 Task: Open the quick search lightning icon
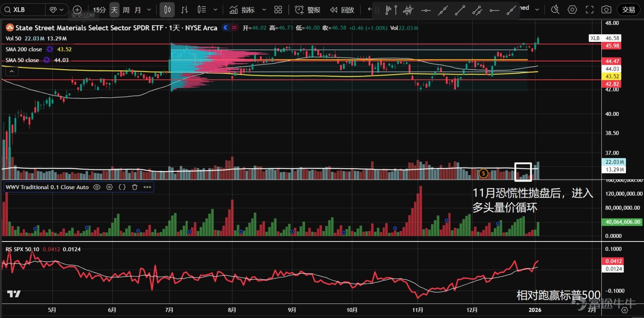(x=555, y=10)
